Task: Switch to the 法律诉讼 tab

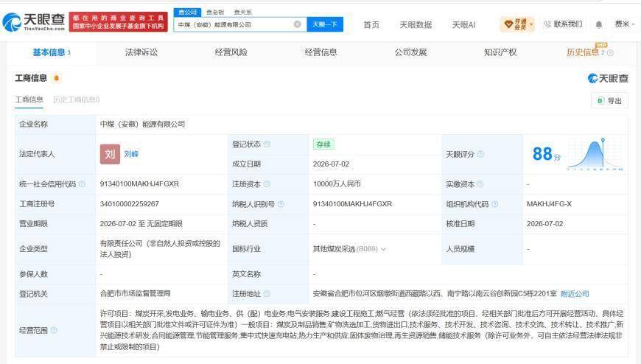Action: pos(141,52)
